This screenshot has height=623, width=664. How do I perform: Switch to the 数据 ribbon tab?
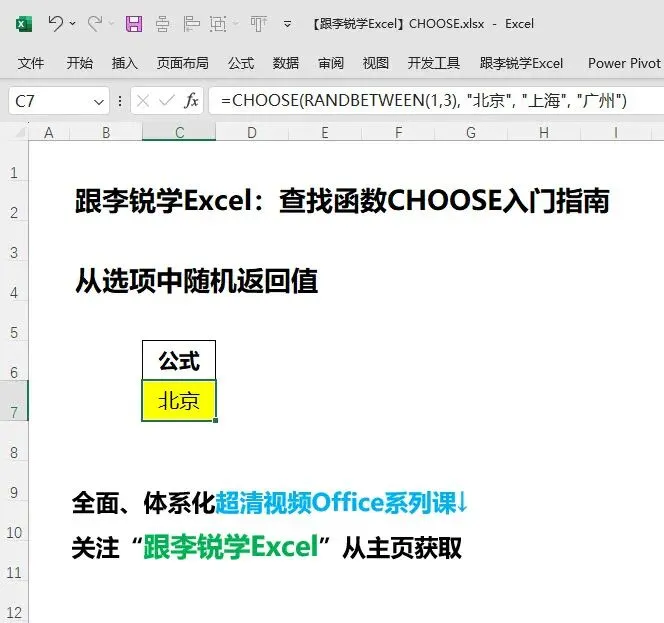286,63
